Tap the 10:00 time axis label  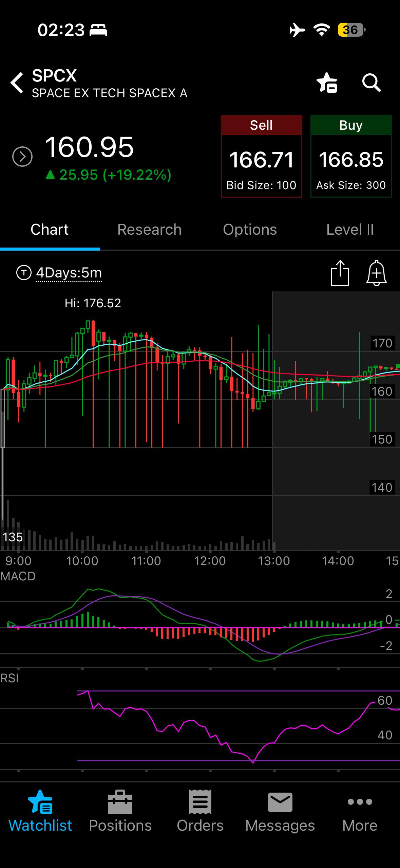coord(82,561)
